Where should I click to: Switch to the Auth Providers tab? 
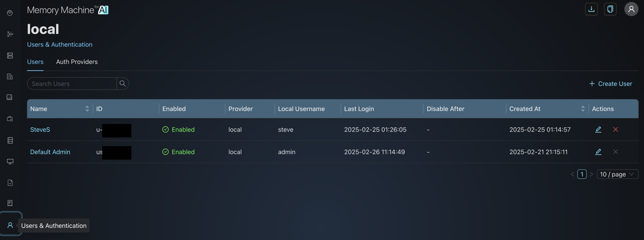click(77, 62)
